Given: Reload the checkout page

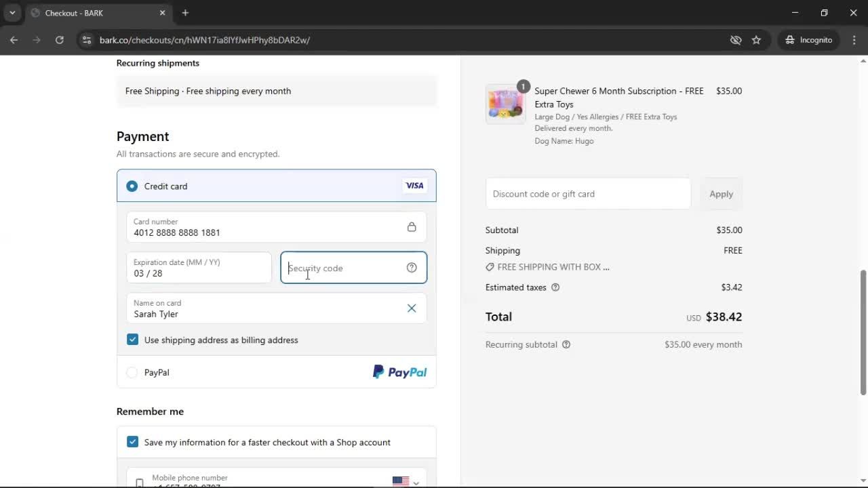Looking at the screenshot, I should pos(60,40).
